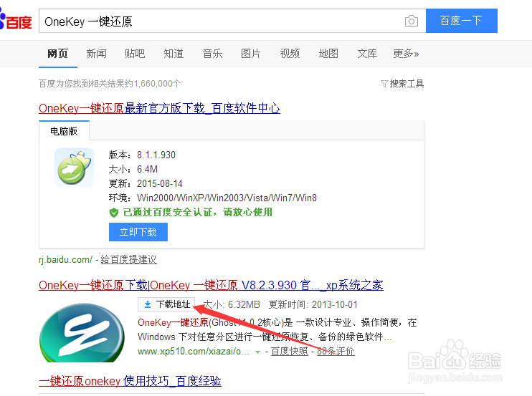Screen dimensions: 532x396
Task: Open the 文库 tab
Action: tap(367, 54)
